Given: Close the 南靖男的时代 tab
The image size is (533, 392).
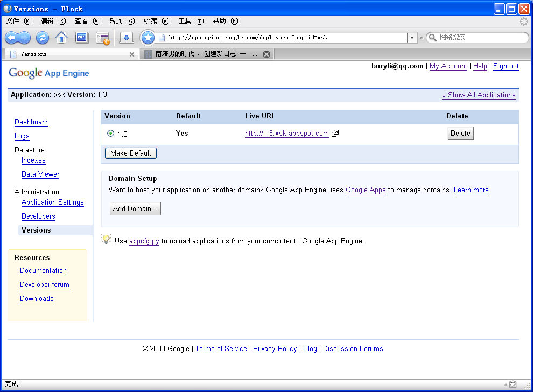Looking at the screenshot, I should [266, 54].
